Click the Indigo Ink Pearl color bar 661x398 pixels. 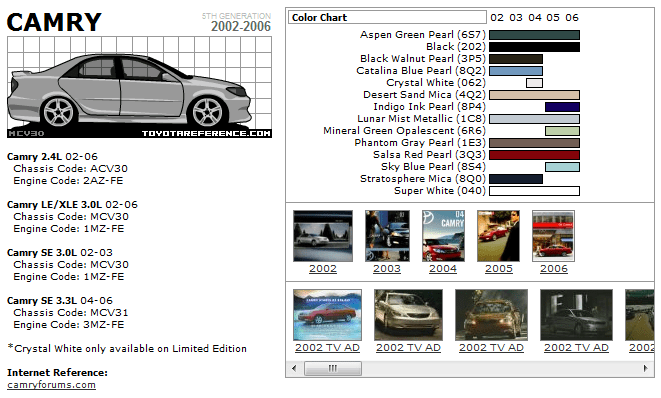click(x=562, y=107)
